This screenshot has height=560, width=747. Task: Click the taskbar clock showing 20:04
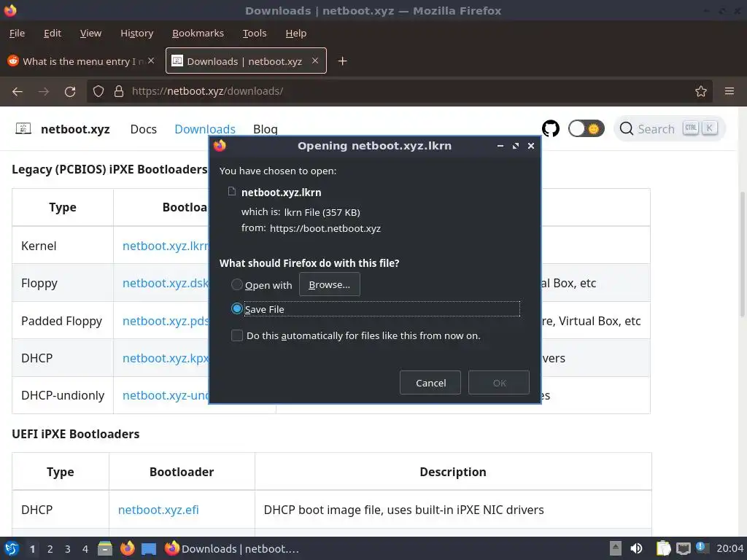(729, 548)
